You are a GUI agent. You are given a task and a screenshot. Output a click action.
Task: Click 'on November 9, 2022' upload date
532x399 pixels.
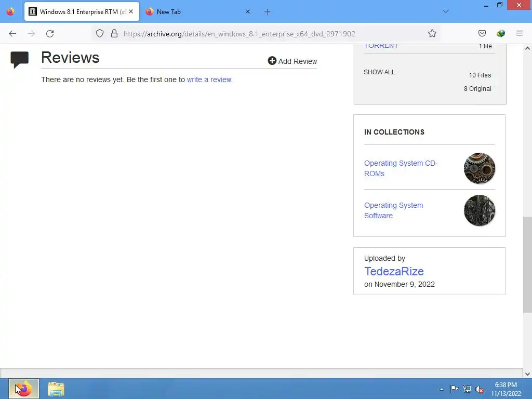(400, 284)
